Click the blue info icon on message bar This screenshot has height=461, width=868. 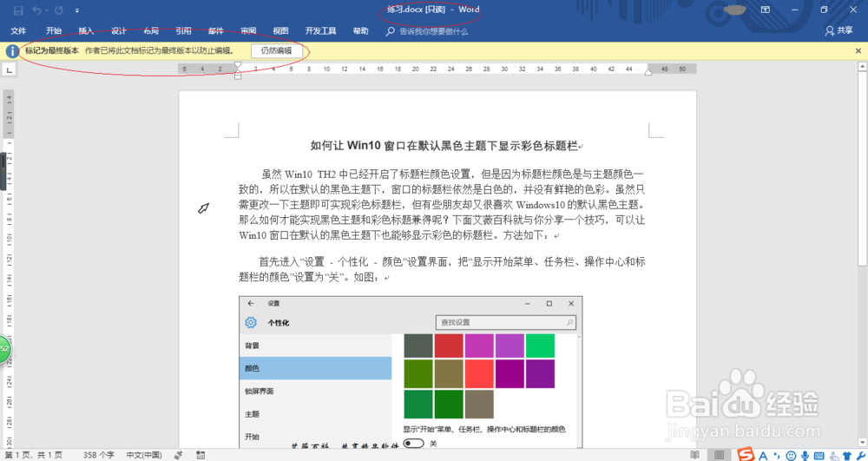11,51
